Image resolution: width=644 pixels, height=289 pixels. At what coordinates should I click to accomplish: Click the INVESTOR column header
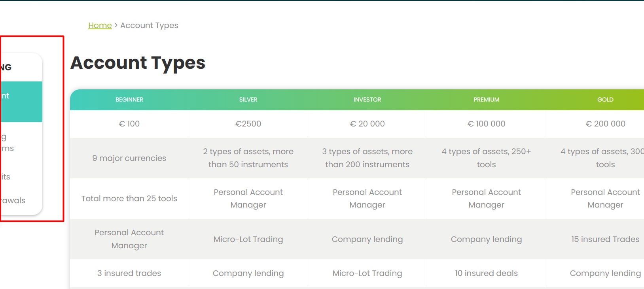tap(367, 100)
